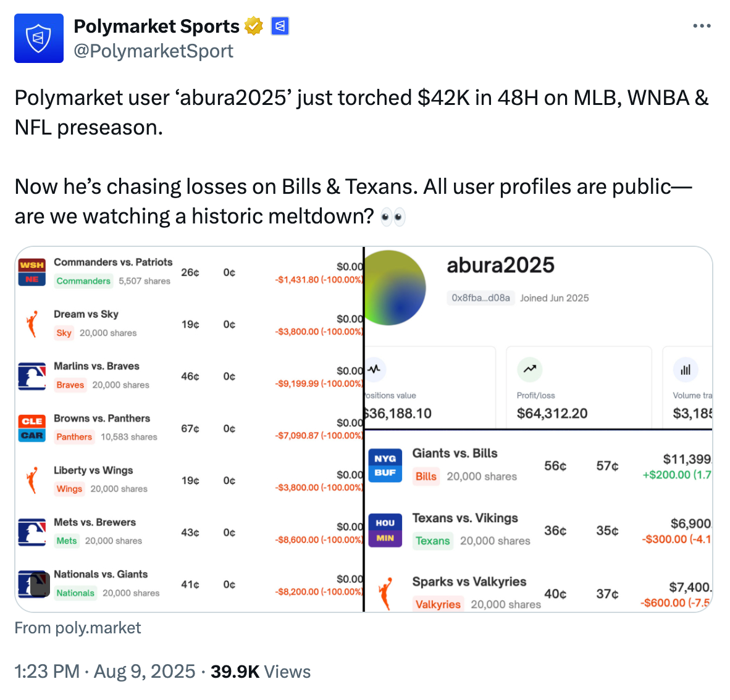Screen dimensions: 730x700
Task: Click the CLE CAR team logo
Action: pos(32,428)
